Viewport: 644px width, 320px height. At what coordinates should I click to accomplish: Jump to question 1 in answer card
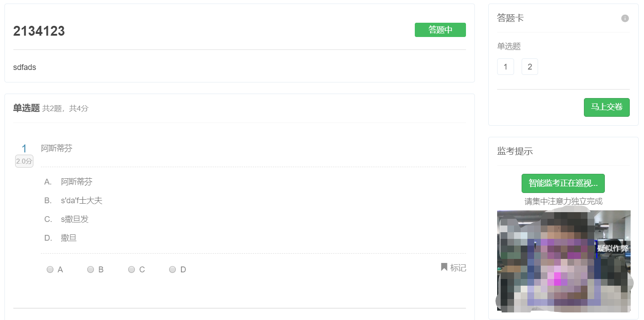coord(505,67)
